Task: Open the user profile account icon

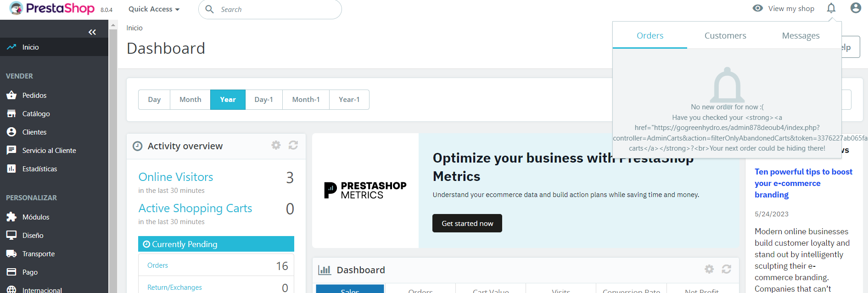Action: point(856,8)
